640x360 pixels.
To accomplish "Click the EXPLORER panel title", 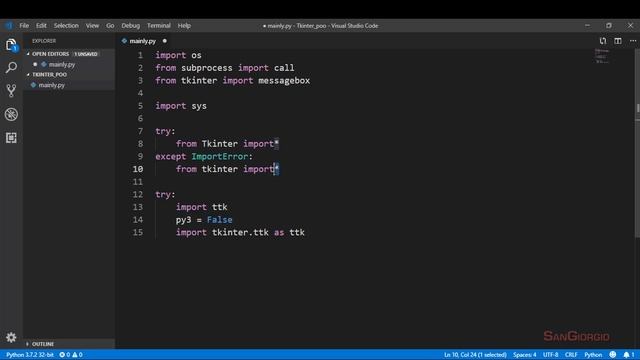I will (x=44, y=41).
